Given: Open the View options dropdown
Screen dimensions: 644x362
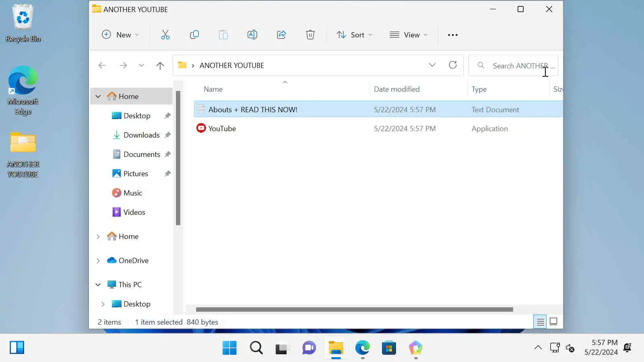Looking at the screenshot, I should tap(409, 35).
